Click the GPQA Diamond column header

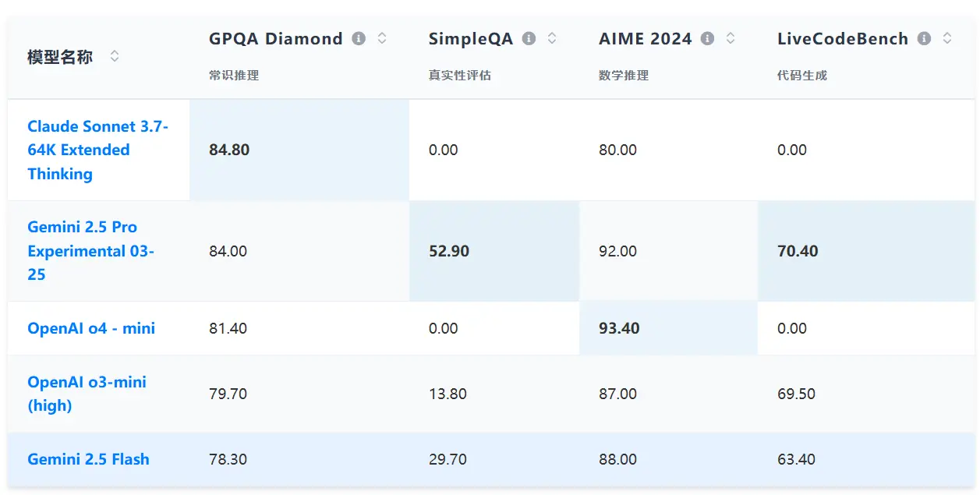pos(276,39)
